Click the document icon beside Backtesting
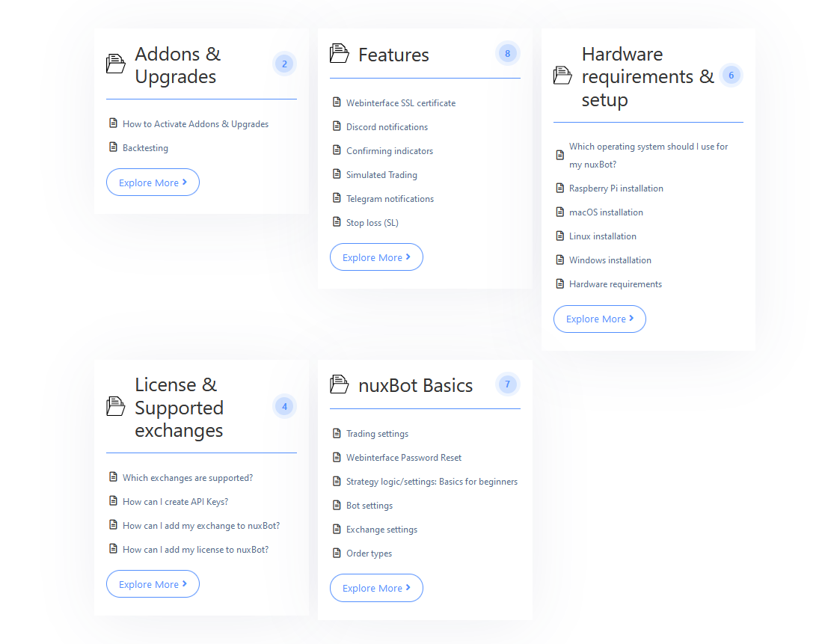 coord(113,147)
